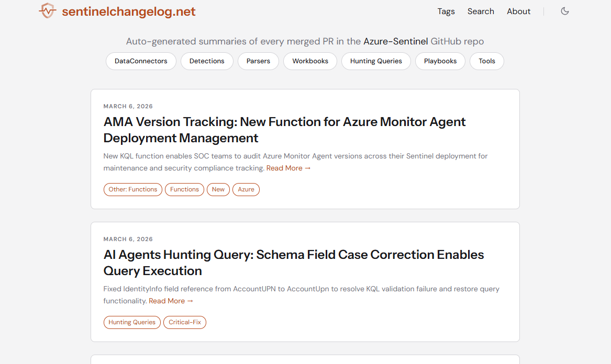Screen dimensions: 611x364
Task: Open the Critical-Fix tag
Action: tap(184, 322)
